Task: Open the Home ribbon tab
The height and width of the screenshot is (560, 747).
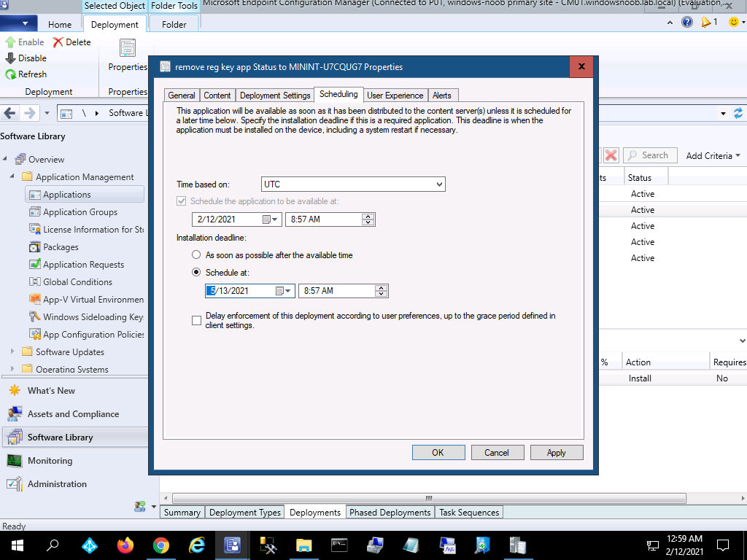Action: (60, 24)
